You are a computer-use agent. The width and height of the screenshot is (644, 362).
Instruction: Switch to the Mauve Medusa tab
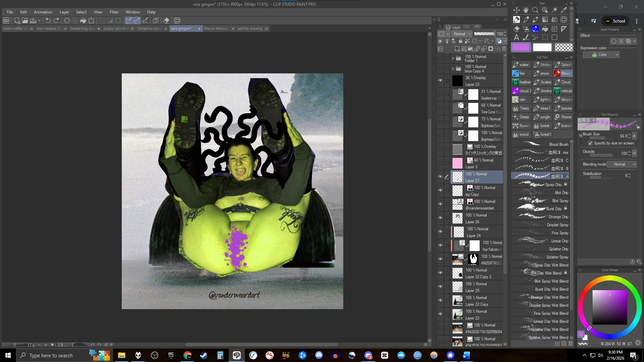coord(216,28)
